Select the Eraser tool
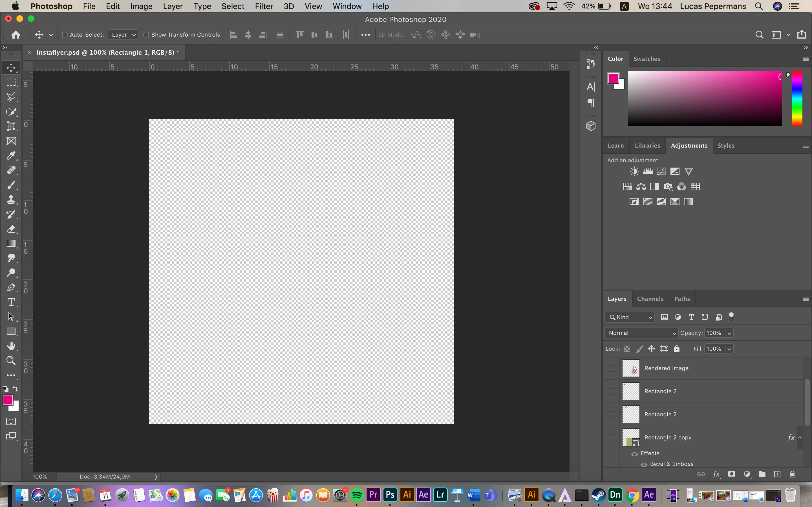Viewport: 812px width, 507px height. point(11,229)
